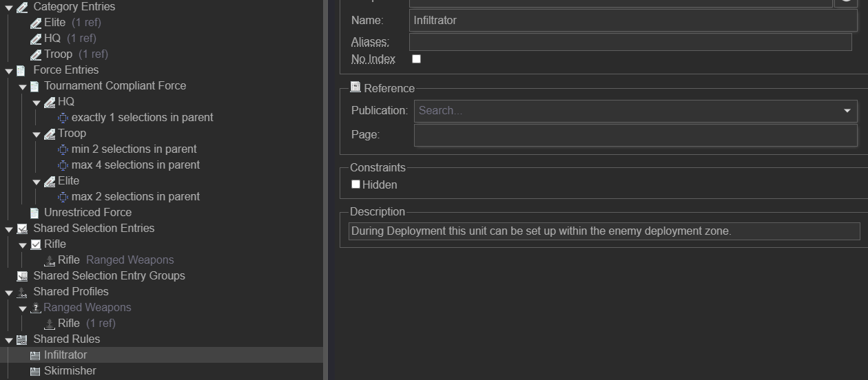Click the constraint icon for exactly 1 selections
The width and height of the screenshot is (868, 380).
[x=63, y=118]
